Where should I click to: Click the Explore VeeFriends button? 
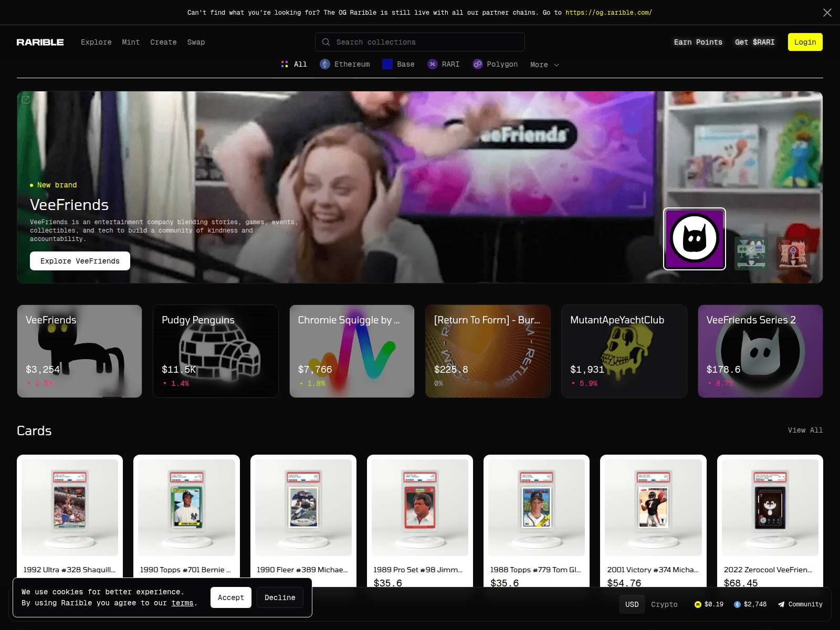point(80,261)
